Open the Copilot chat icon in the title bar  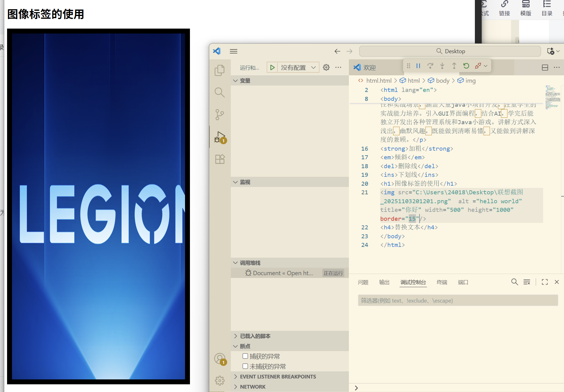(x=550, y=51)
